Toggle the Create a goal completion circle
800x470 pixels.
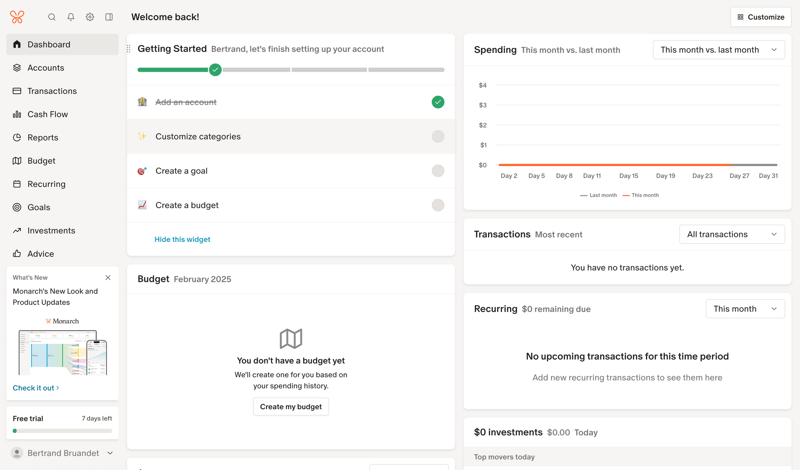click(x=438, y=170)
